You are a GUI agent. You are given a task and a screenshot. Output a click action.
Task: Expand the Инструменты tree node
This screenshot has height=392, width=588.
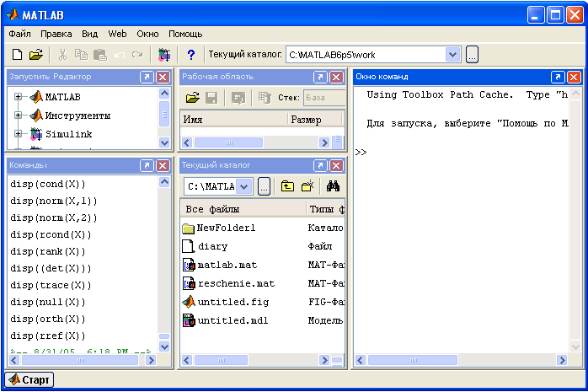pyautogui.click(x=18, y=115)
